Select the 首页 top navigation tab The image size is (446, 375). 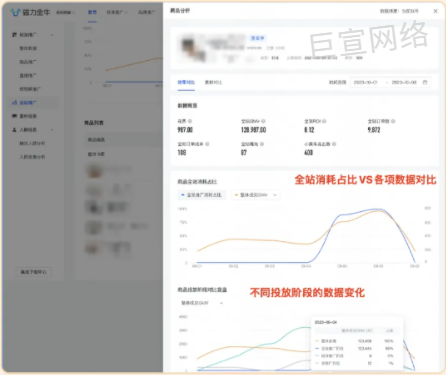92,12
